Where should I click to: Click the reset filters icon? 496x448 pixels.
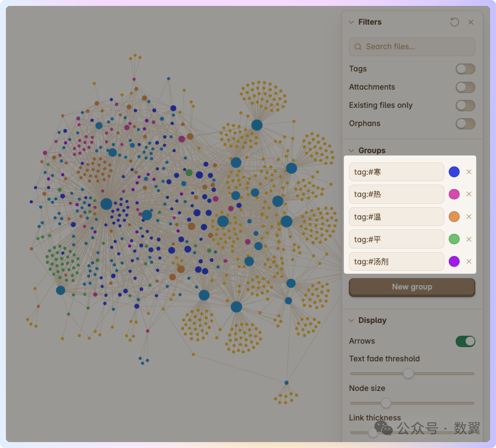[x=455, y=22]
